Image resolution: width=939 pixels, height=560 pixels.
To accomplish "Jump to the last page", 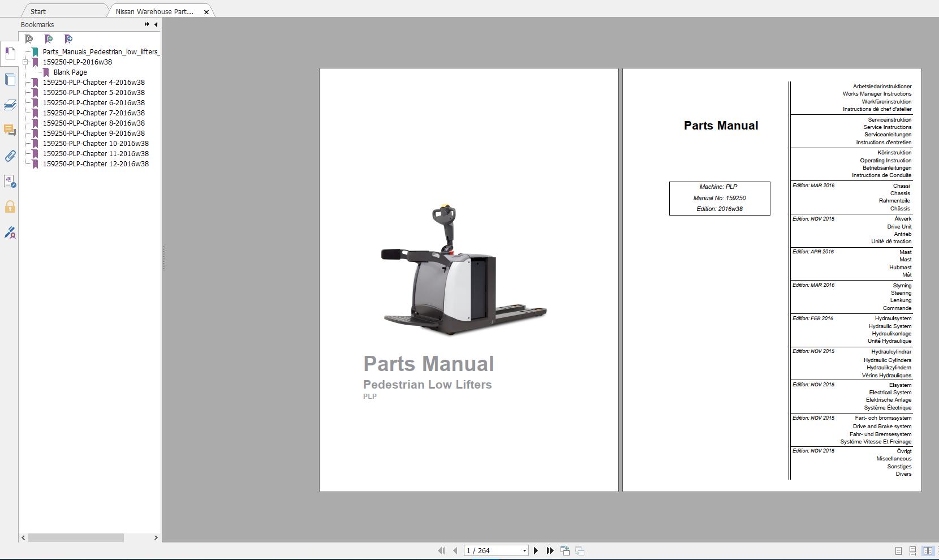I will pyautogui.click(x=550, y=550).
